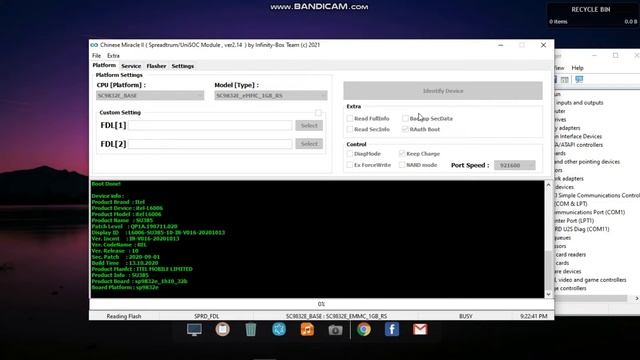Click the 0% progress bar
640x360 pixels.
tap(321, 304)
